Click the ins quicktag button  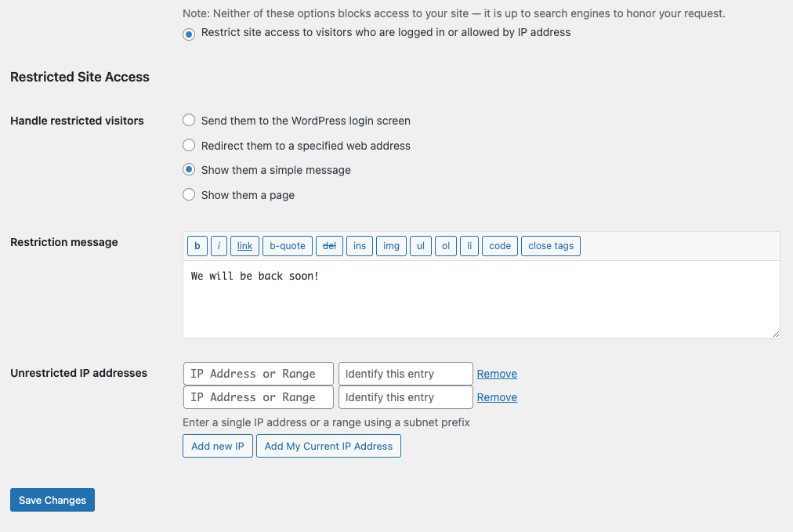coord(360,246)
